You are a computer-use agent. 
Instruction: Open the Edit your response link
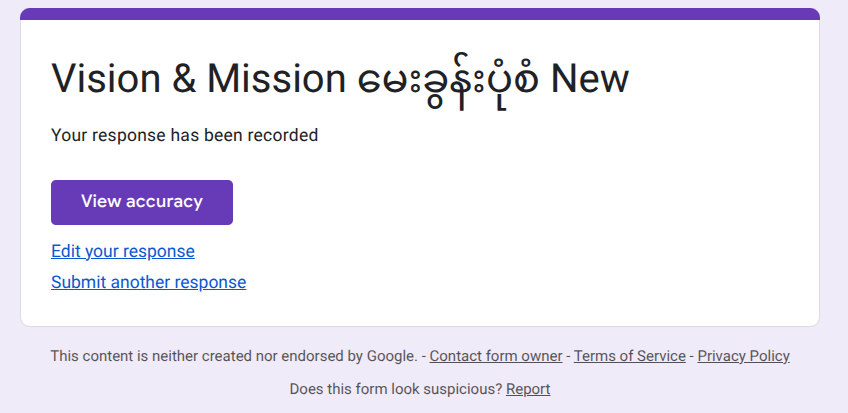coord(123,251)
